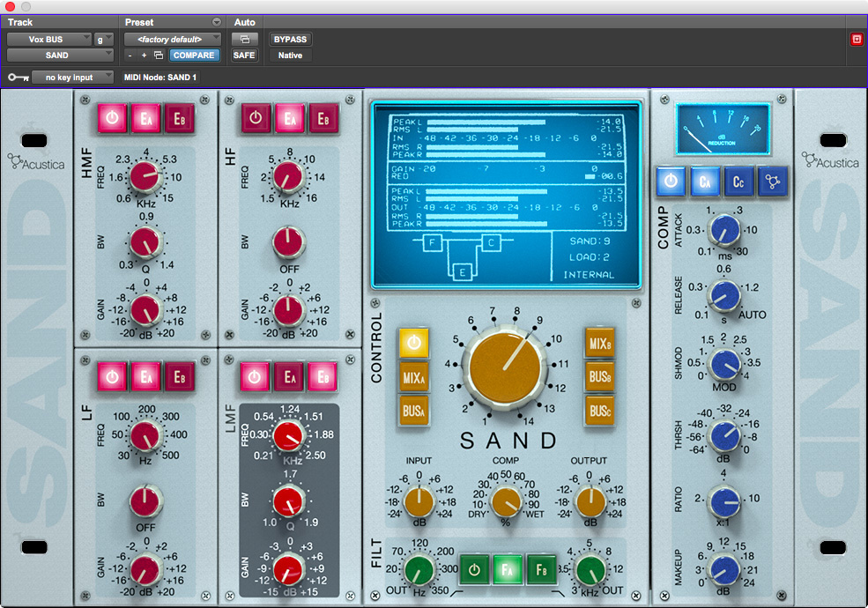The width and height of the screenshot is (868, 608).
Task: Select the CA compressor model
Action: [x=705, y=181]
